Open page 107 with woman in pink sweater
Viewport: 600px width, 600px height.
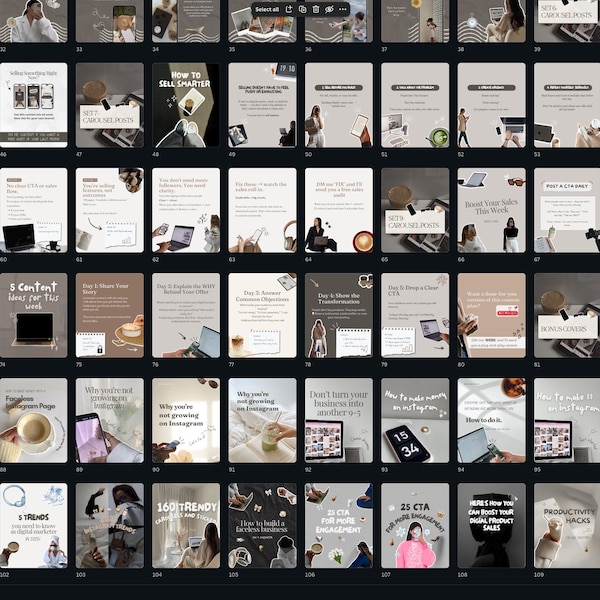(415, 525)
